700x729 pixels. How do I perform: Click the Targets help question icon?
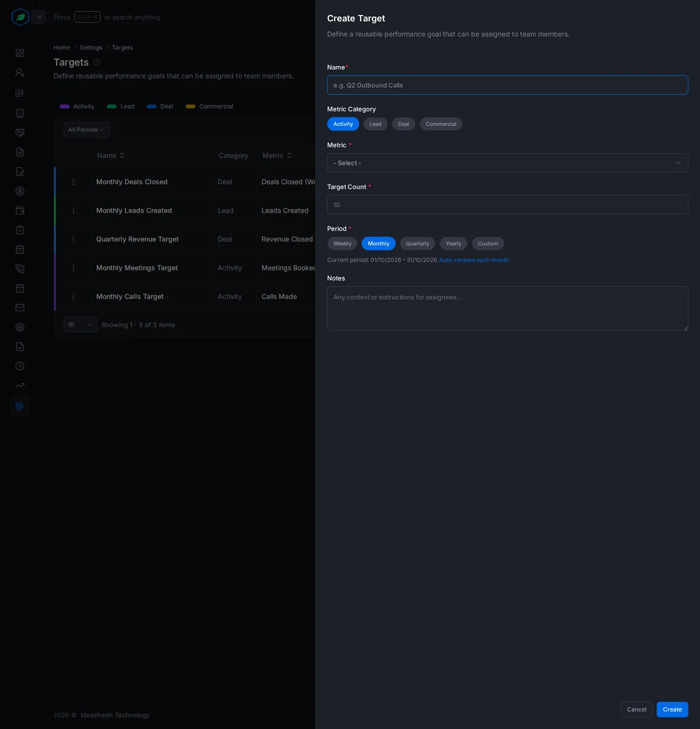pos(97,62)
